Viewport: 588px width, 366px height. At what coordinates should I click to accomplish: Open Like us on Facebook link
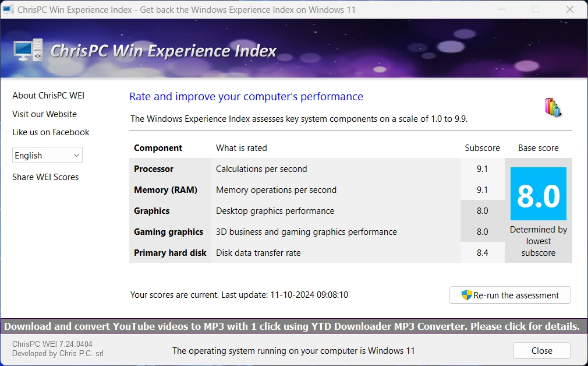51,132
